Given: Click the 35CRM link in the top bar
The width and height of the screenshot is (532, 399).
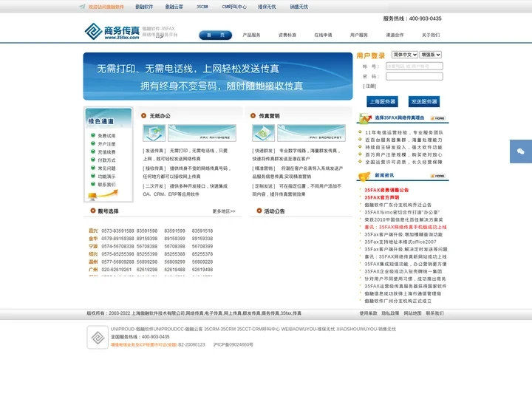Looking at the screenshot, I should pyautogui.click(x=202, y=7).
